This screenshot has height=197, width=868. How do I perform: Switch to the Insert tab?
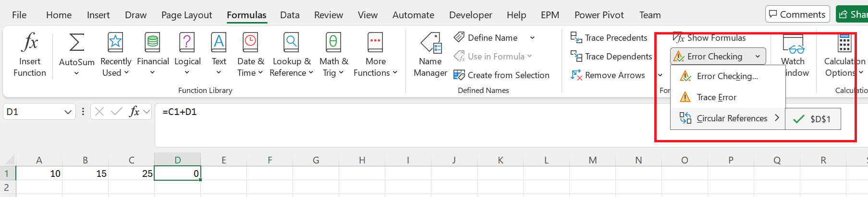pos(98,15)
